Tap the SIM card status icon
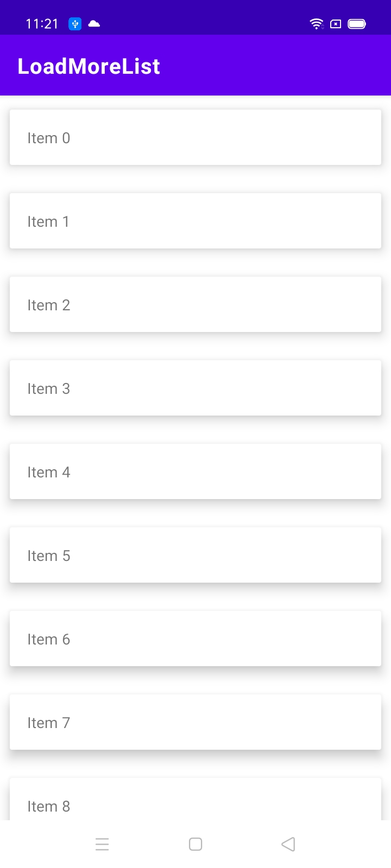The width and height of the screenshot is (391, 868). [335, 24]
